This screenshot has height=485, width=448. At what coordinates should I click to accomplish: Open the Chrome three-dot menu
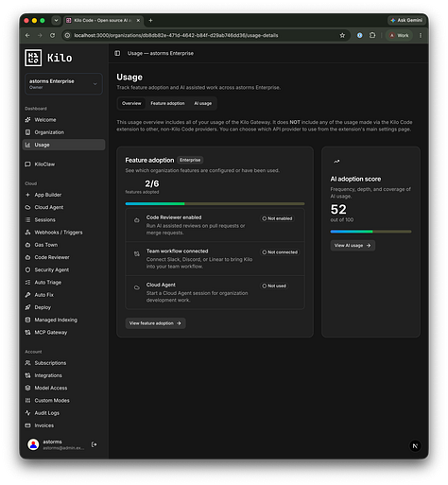coord(421,35)
